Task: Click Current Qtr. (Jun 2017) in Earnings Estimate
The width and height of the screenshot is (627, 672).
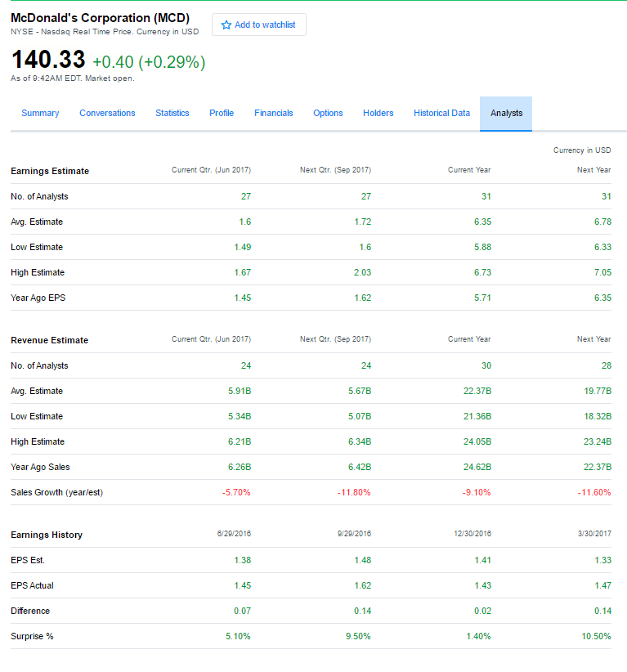Action: click(x=211, y=170)
